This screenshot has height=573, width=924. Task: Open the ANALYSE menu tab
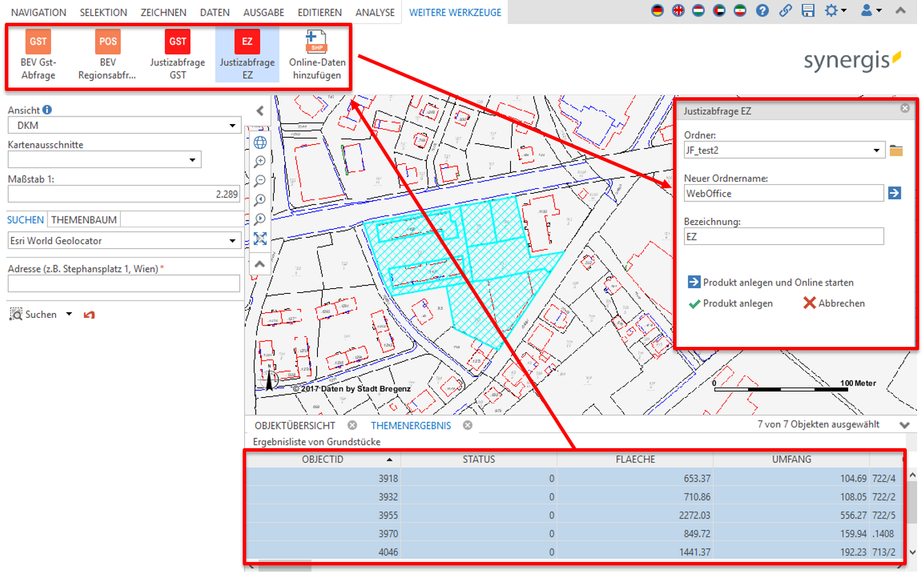[x=375, y=12]
